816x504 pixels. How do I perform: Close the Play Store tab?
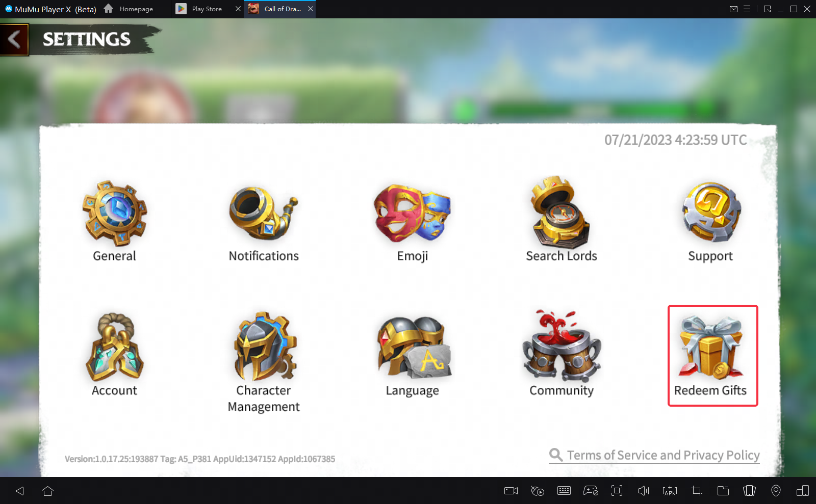(x=238, y=9)
